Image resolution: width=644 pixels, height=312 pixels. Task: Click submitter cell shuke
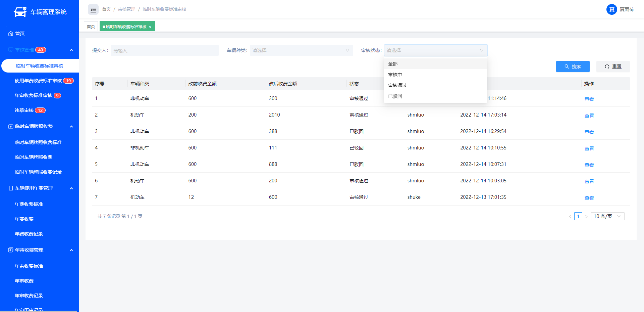coord(414,197)
